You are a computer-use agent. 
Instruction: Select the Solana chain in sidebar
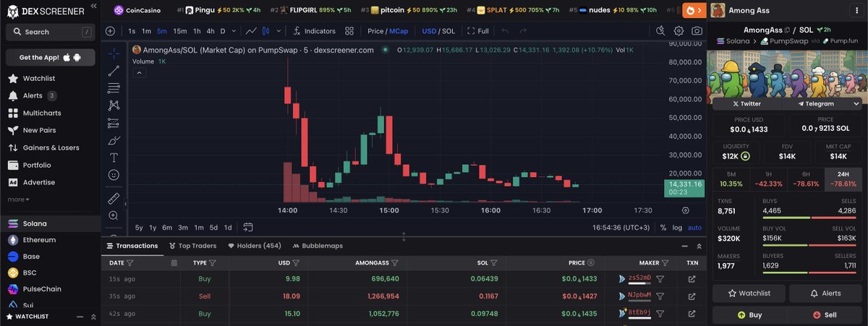pyautogui.click(x=51, y=224)
